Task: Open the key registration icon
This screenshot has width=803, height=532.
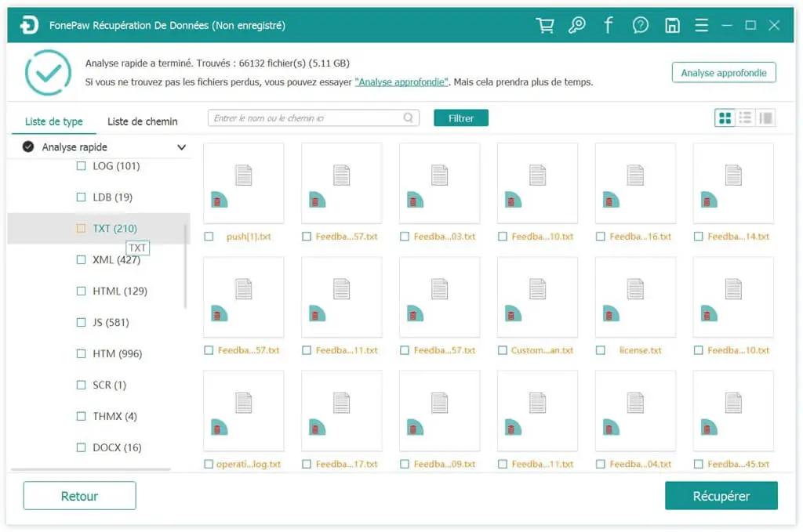Action: (x=577, y=26)
